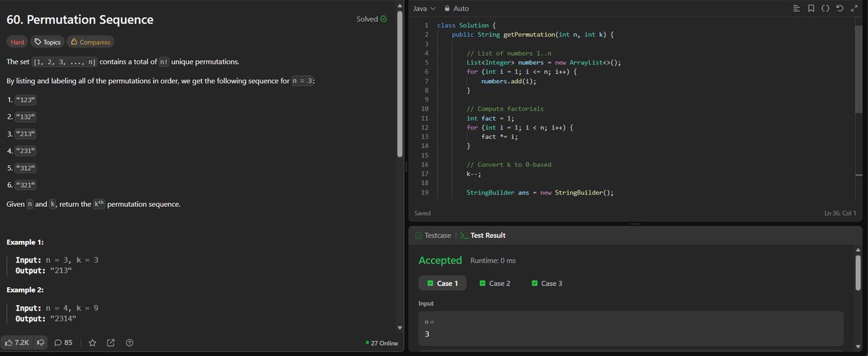Click the Input label in test result

[x=427, y=303]
